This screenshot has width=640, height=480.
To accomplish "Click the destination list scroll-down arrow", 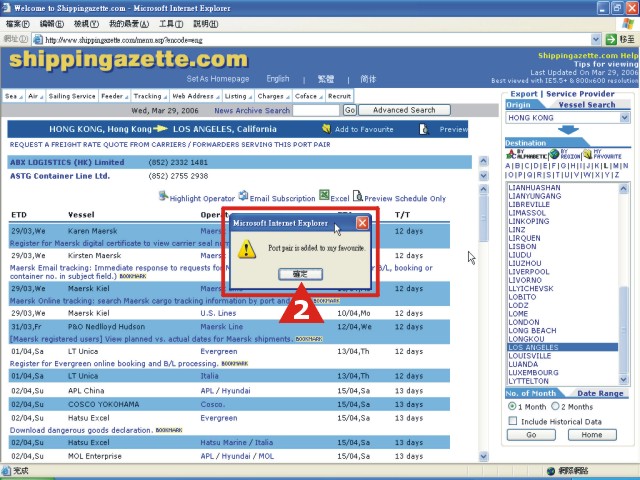I will pos(623,380).
